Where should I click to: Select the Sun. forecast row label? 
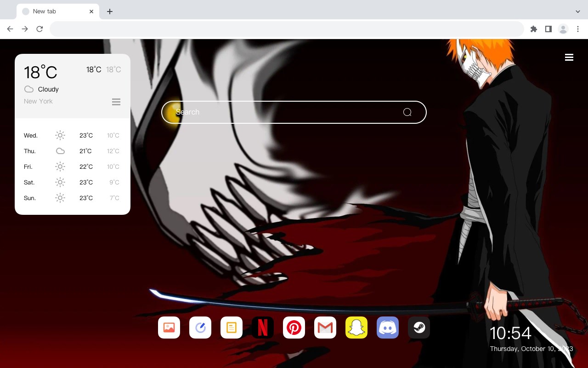[x=30, y=198]
